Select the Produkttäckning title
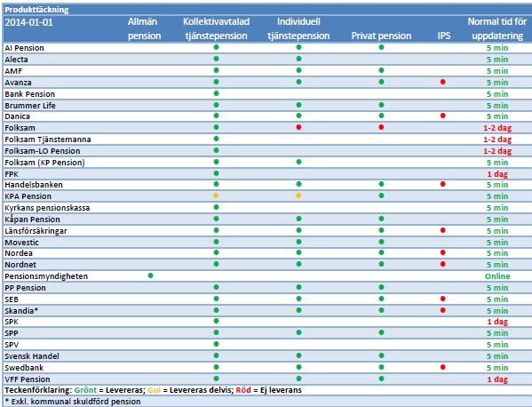 (x=36, y=10)
